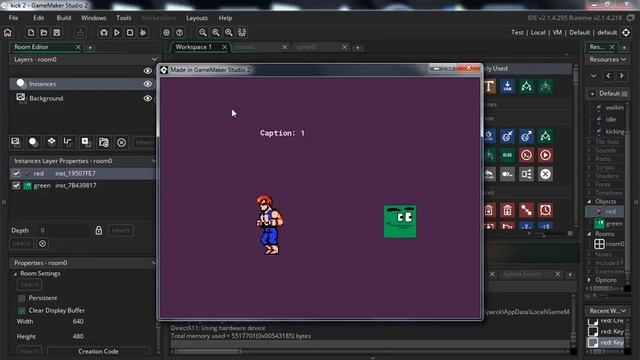Start the Debug button with the bug icon
This screenshot has height=360, width=640.
[104, 33]
